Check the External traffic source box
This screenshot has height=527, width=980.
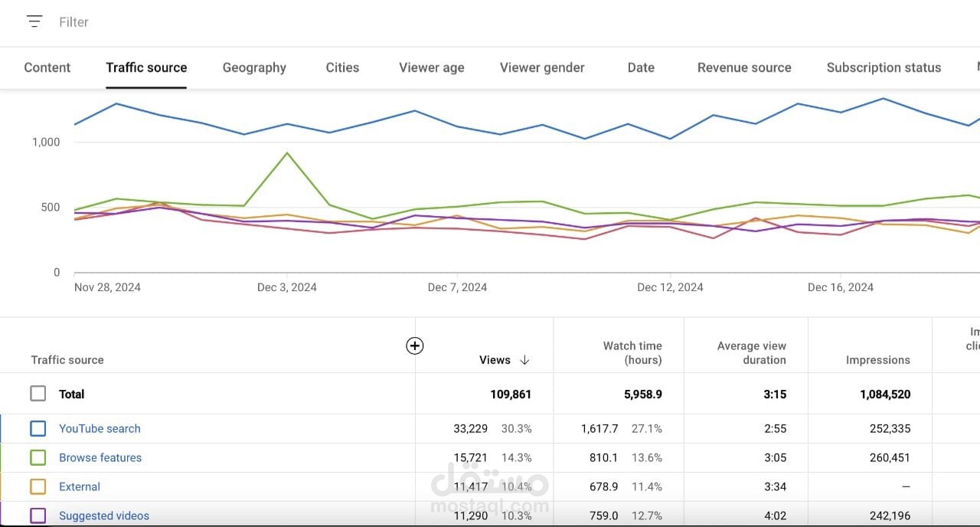tap(38, 487)
